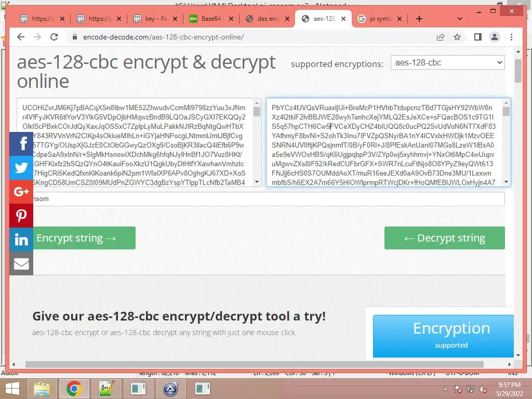The height and width of the screenshot is (399, 532).
Task: Click the Decrypt string button
Action: (445, 238)
